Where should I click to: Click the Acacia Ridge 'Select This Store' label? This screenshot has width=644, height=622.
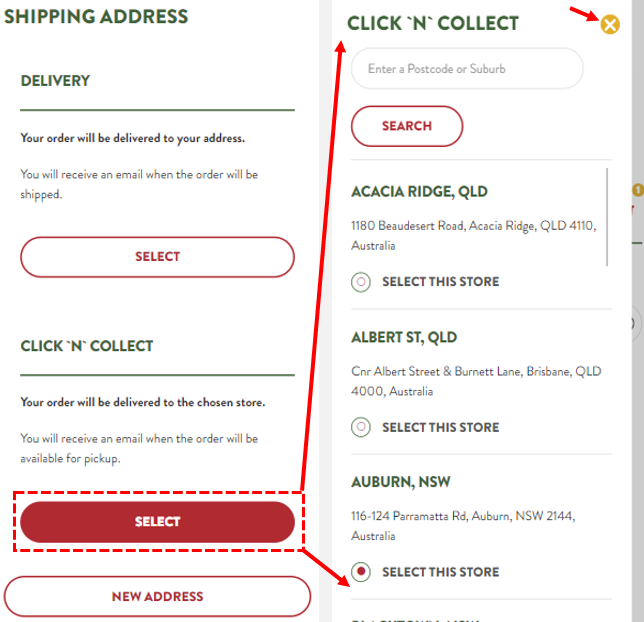click(x=441, y=282)
